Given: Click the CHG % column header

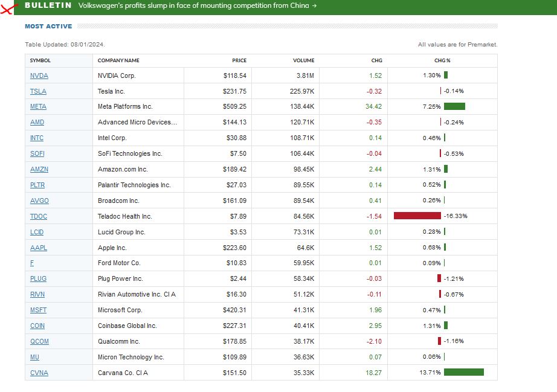Looking at the screenshot, I should 442,60.
